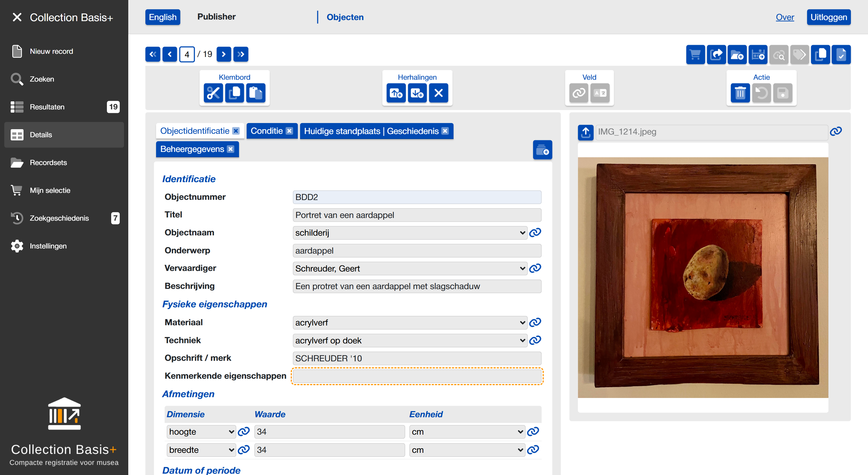Open the hoogte dimension dropdown
The width and height of the screenshot is (868, 475).
(x=201, y=432)
